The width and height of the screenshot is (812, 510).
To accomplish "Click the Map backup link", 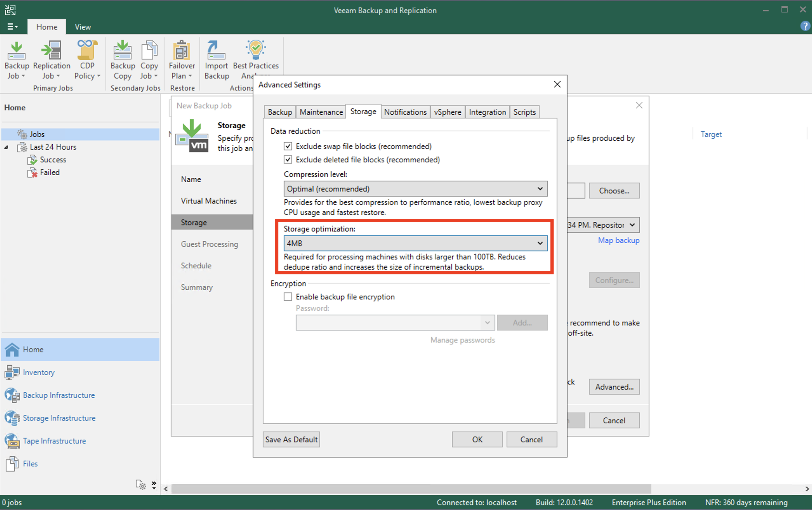I will tap(618, 240).
